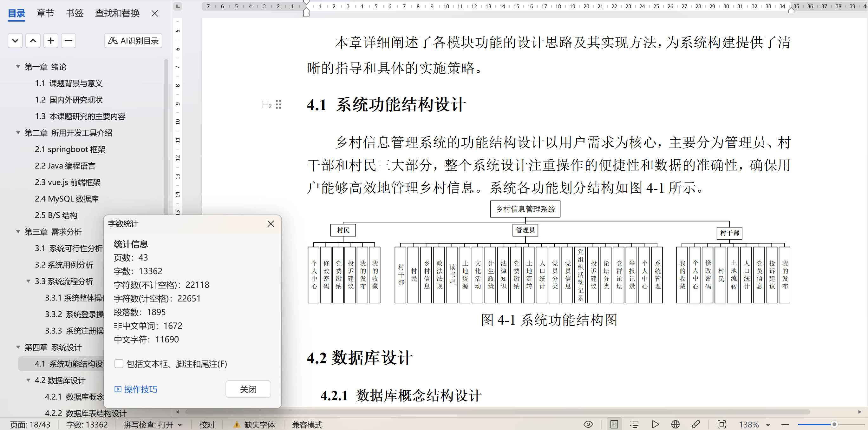
Task: Switch to outline view in the status bar
Action: coord(634,424)
